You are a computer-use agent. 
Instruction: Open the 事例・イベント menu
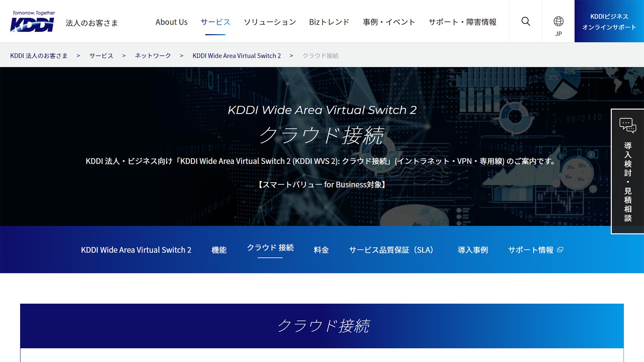point(389,22)
